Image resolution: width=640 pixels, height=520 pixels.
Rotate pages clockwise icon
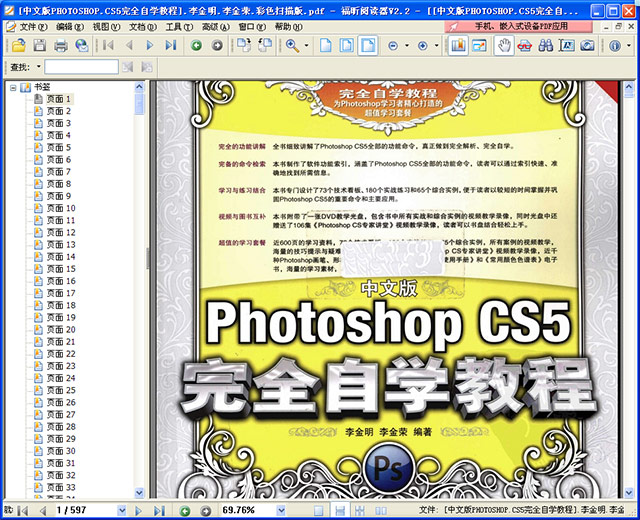click(x=244, y=45)
